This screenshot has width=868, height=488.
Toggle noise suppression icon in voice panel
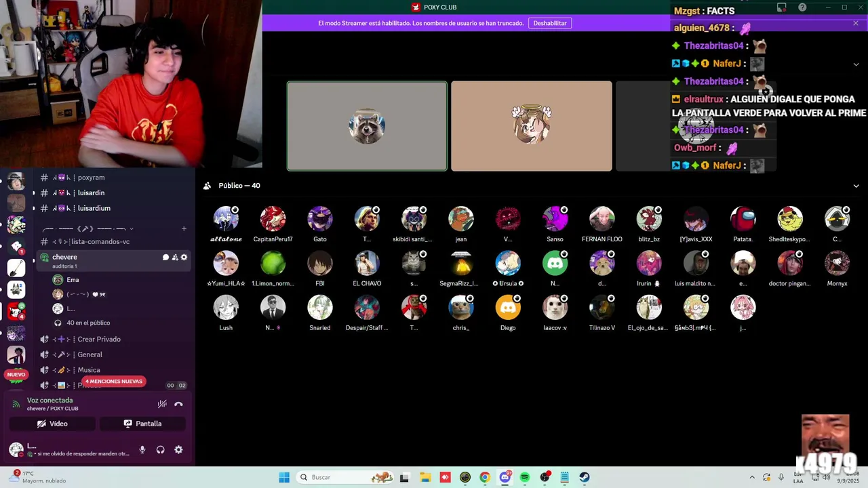tap(162, 404)
